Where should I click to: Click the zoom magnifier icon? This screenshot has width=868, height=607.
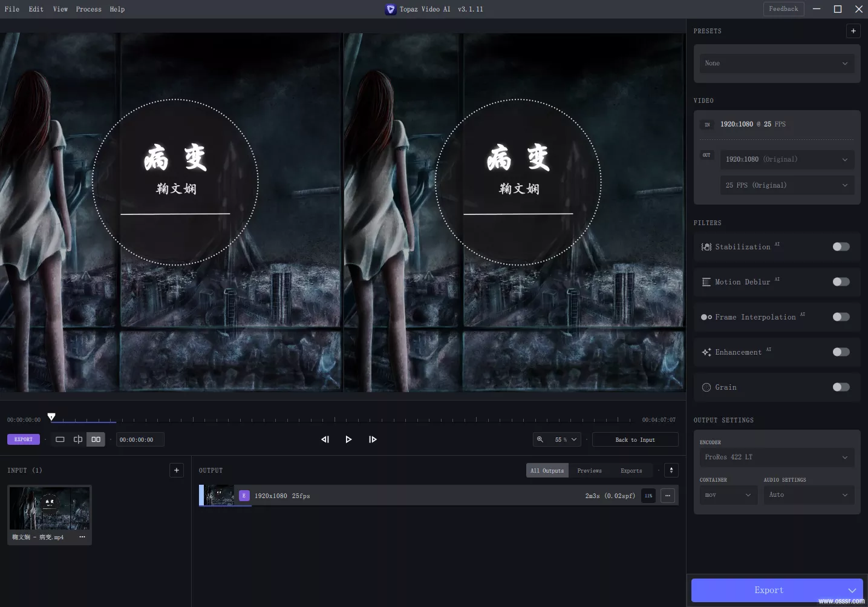click(540, 439)
